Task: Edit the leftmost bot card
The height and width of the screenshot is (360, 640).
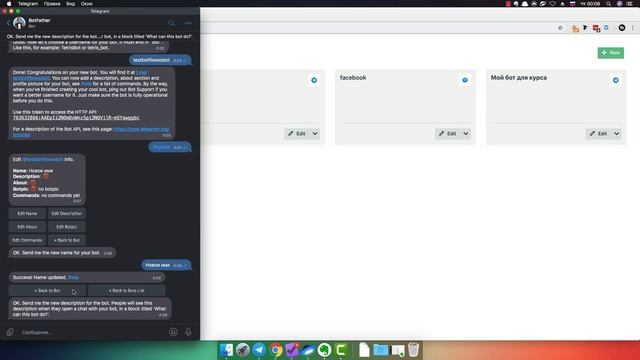Action: [x=297, y=133]
